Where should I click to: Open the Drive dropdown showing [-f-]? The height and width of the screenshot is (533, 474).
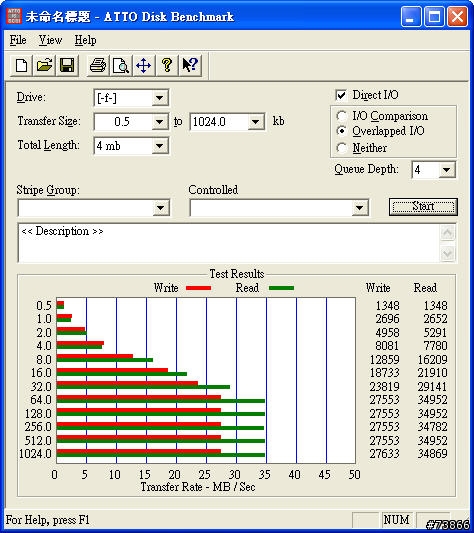coord(159,98)
